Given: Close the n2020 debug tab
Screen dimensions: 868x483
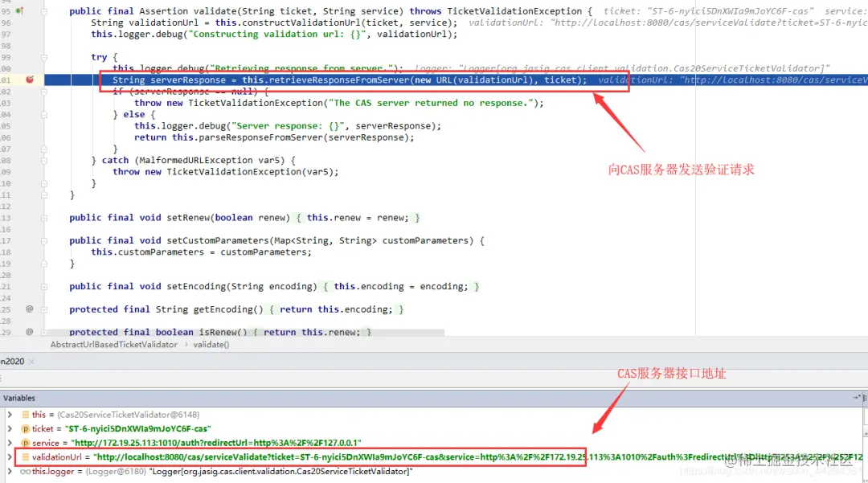Looking at the screenshot, I should 31,362.
